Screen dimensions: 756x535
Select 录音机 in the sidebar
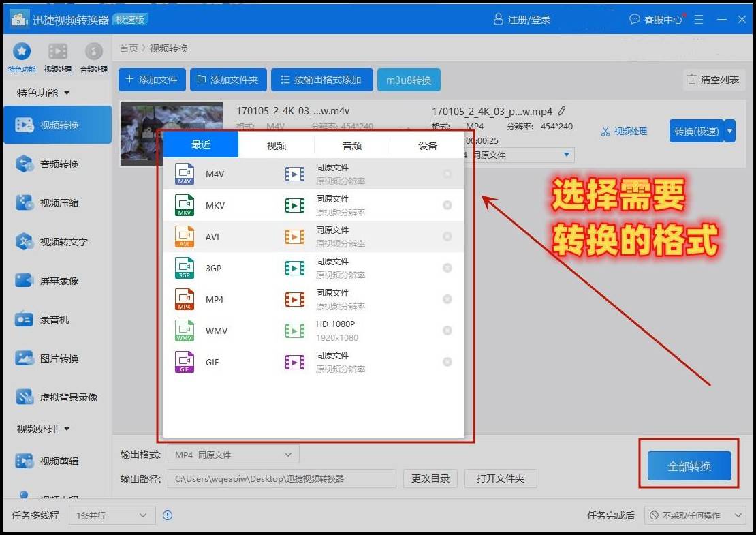tap(57, 320)
